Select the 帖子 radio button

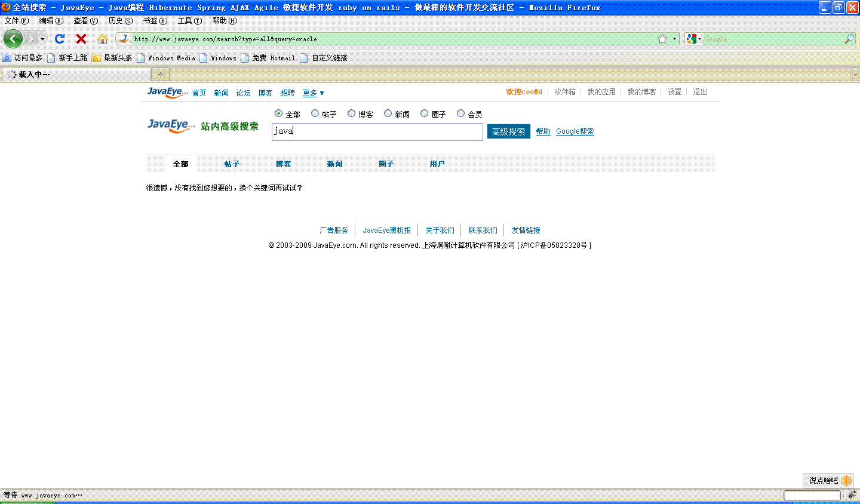(315, 113)
